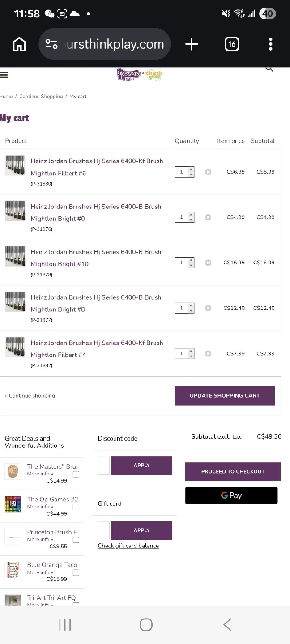
Task: Open Continue Shopping breadcrumb link
Action: click(x=41, y=97)
